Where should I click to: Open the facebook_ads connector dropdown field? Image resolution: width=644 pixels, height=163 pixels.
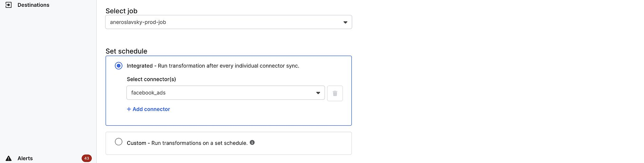pyautogui.click(x=220, y=93)
